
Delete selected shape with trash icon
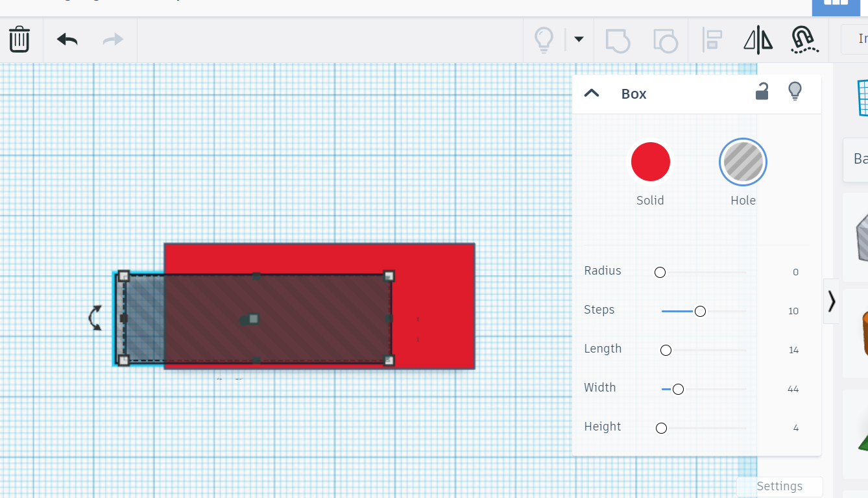(x=19, y=39)
